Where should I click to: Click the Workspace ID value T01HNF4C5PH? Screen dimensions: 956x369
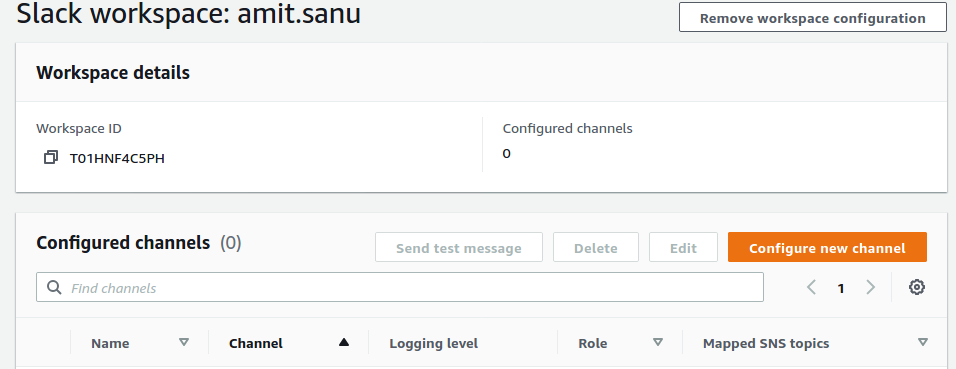(x=117, y=159)
